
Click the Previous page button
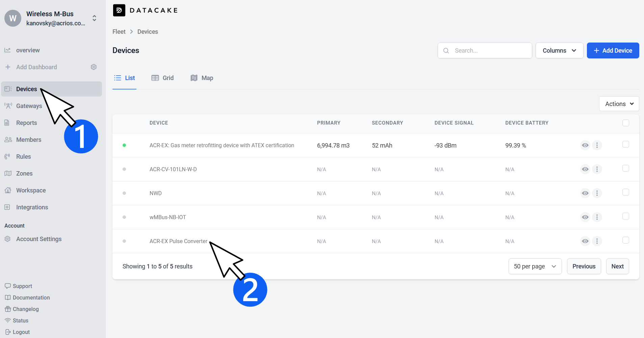click(x=584, y=266)
